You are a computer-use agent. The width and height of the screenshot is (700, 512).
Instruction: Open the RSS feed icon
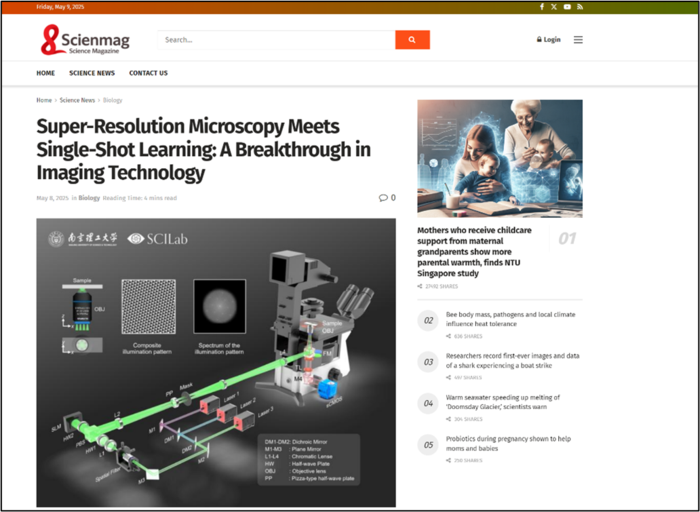point(580,7)
